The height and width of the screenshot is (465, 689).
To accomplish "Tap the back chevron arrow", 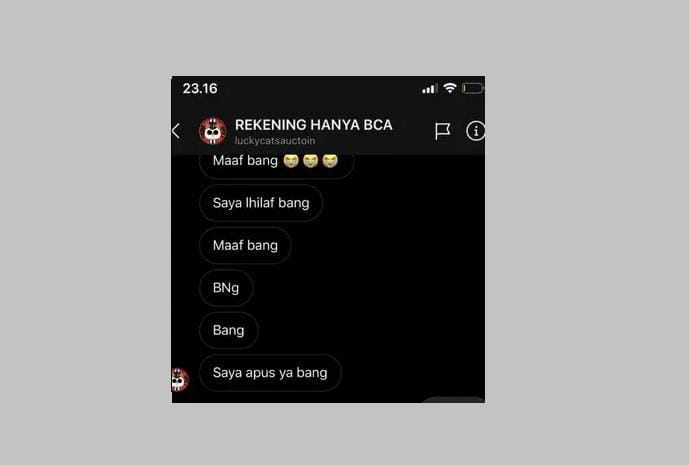I will (176, 131).
